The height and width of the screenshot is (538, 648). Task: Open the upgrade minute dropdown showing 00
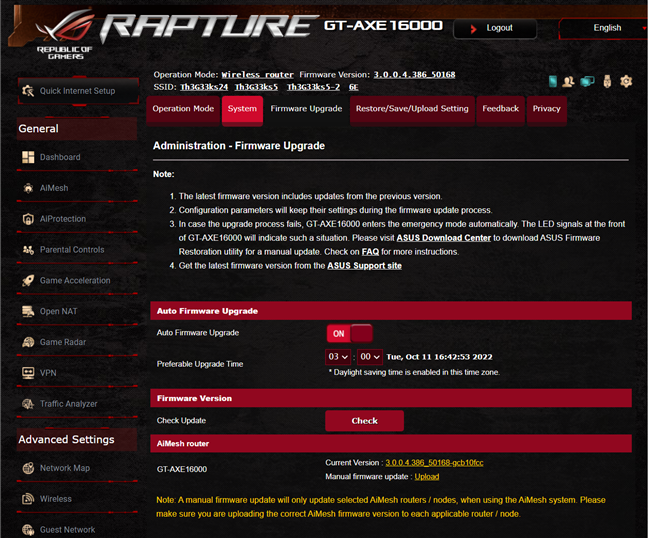(x=370, y=357)
